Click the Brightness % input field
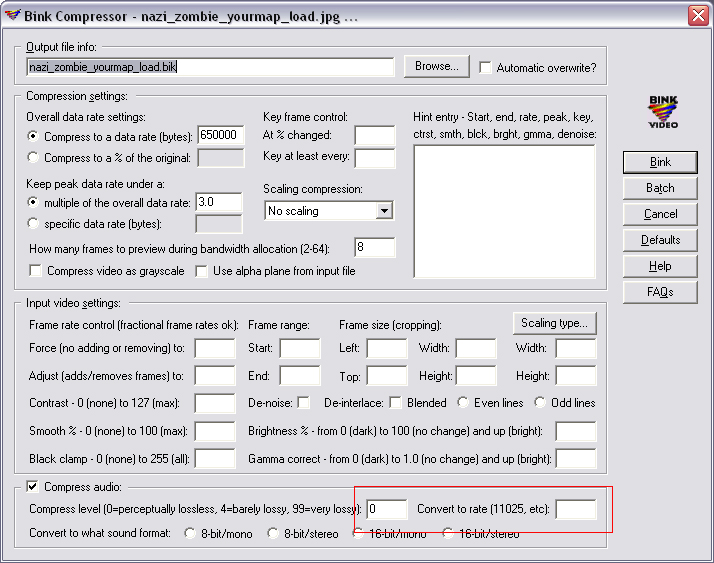This screenshot has height=563, width=714. pyautogui.click(x=576, y=431)
